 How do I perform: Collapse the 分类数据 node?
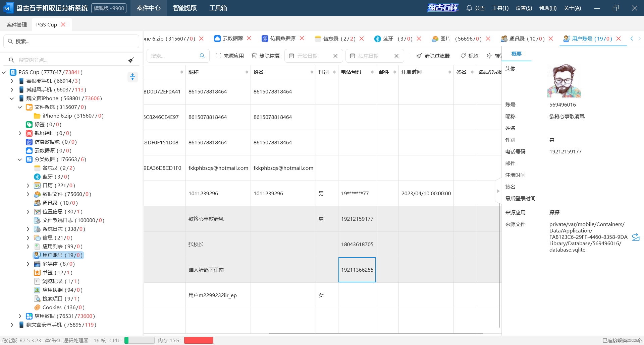[x=20, y=159]
